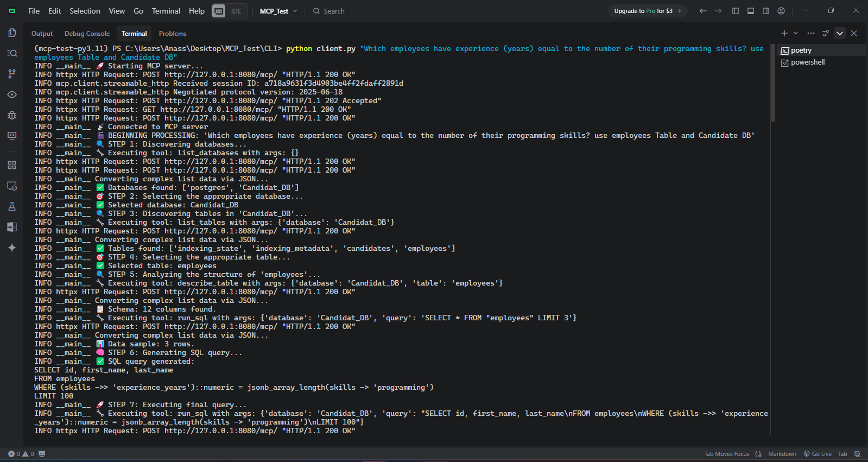Click the 'SELECT id, first_name, last_name' line
868x462 pixels.
104,370
